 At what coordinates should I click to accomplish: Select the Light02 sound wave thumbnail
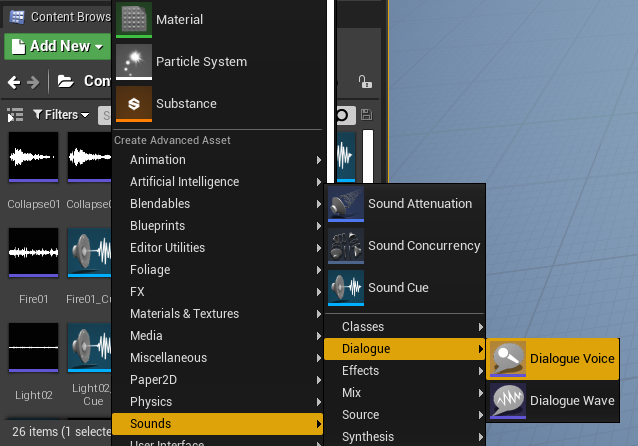pos(33,348)
